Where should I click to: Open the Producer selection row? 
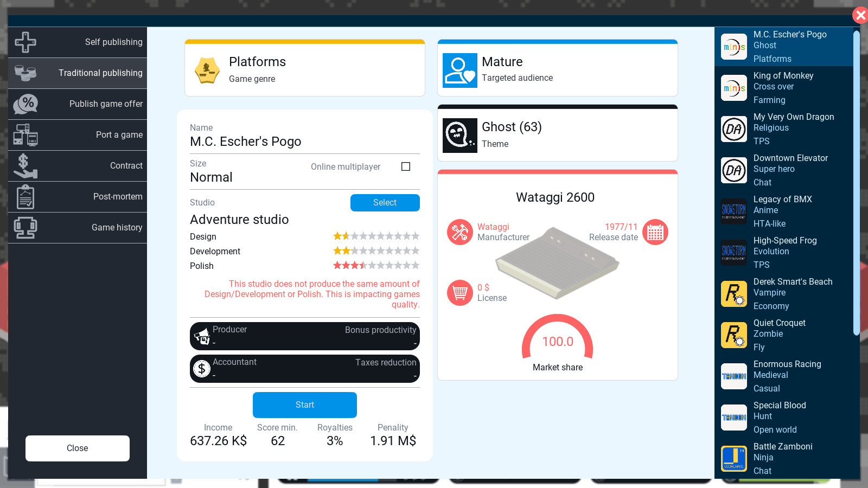click(304, 336)
